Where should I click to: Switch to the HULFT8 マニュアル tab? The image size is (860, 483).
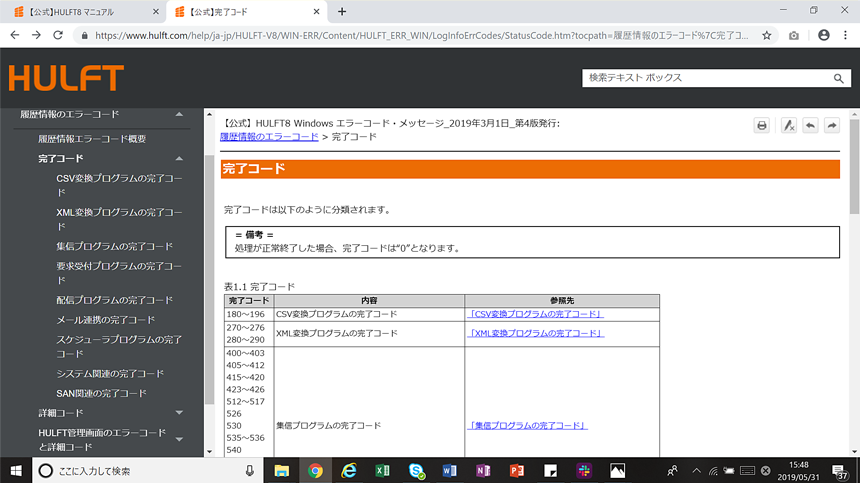[78, 11]
